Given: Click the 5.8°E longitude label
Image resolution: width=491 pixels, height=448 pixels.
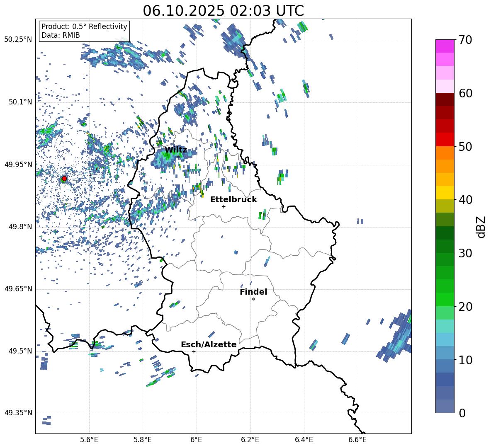Looking at the screenshot, I should tap(143, 440).
